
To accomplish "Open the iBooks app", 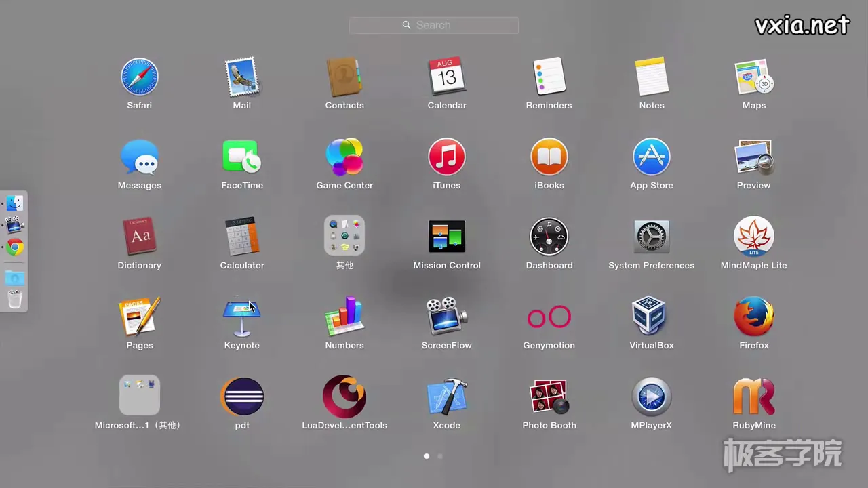I will (549, 157).
